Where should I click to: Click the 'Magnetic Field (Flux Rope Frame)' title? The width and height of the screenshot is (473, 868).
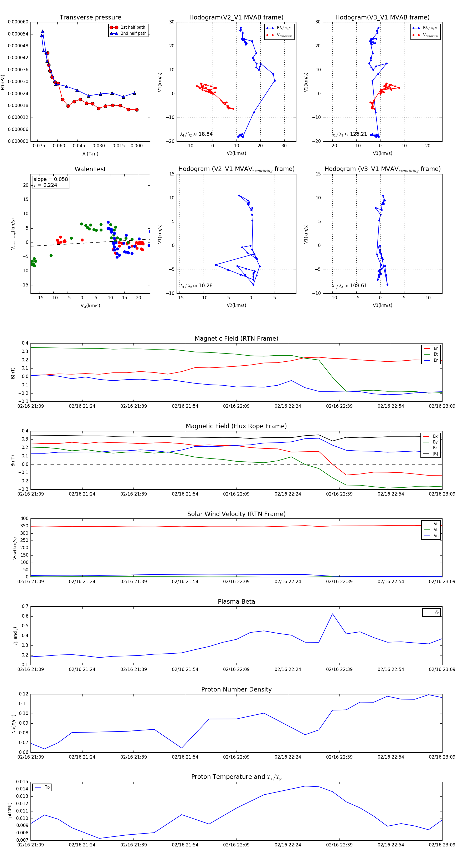pyautogui.click(x=236, y=426)
